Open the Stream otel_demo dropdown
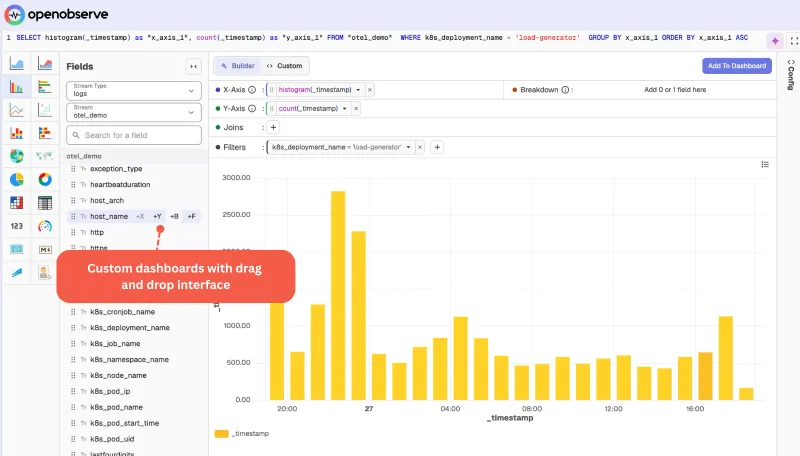Viewport: 800px width, 456px height. tap(134, 112)
